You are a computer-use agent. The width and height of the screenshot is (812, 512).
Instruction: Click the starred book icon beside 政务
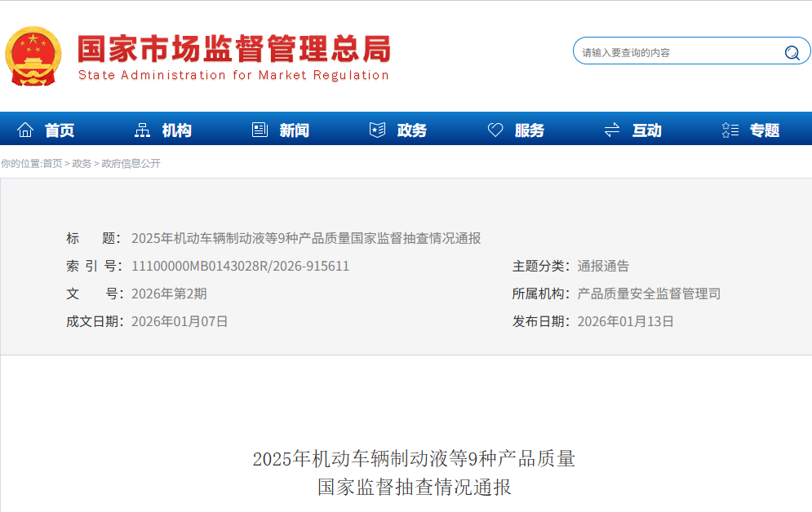point(377,130)
